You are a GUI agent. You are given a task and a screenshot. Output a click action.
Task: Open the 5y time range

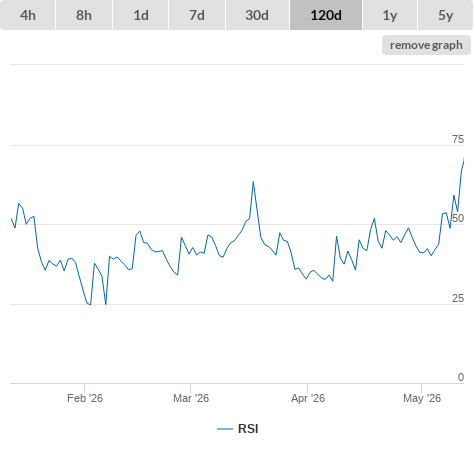[x=446, y=15]
